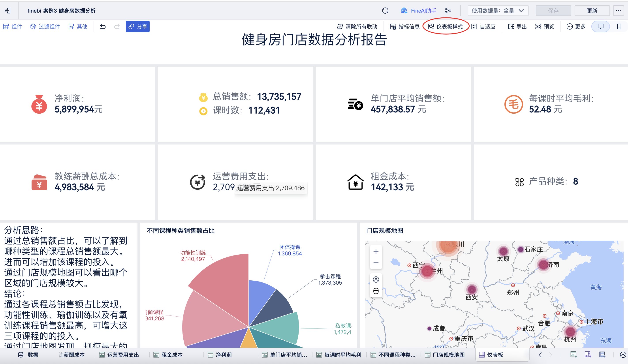
Task: Click the back/exit icon at top-left
Action: click(x=8, y=11)
